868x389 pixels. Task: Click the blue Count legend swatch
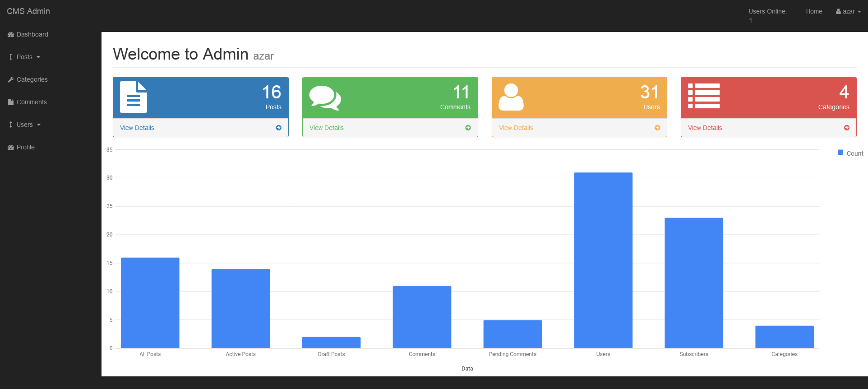840,153
